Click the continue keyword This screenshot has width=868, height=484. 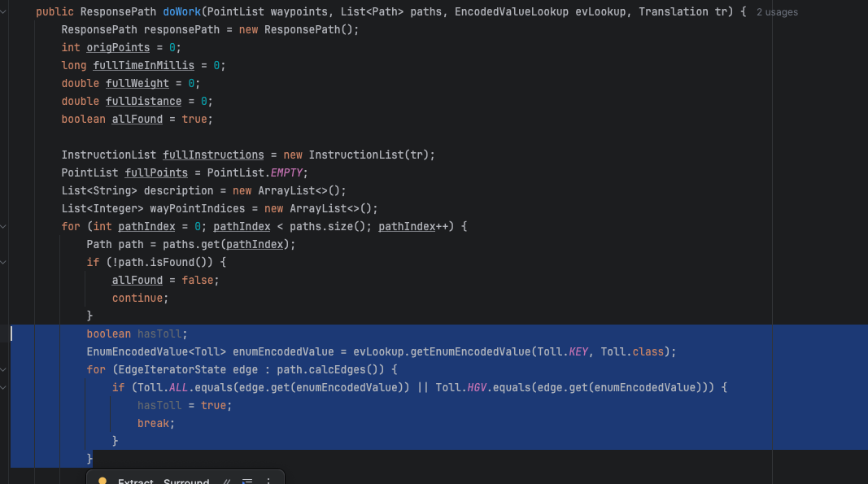pos(137,298)
